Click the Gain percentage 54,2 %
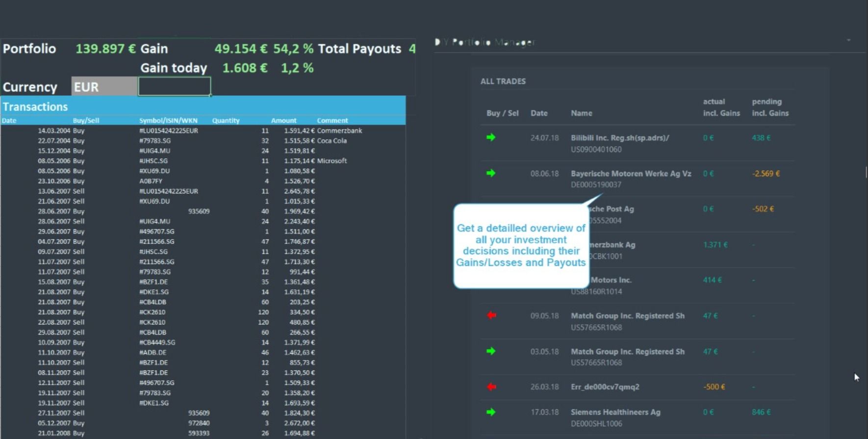 (x=293, y=49)
